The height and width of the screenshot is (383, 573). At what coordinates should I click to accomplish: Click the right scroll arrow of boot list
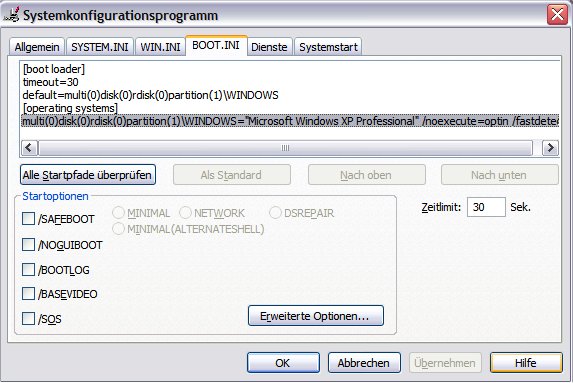coord(550,148)
